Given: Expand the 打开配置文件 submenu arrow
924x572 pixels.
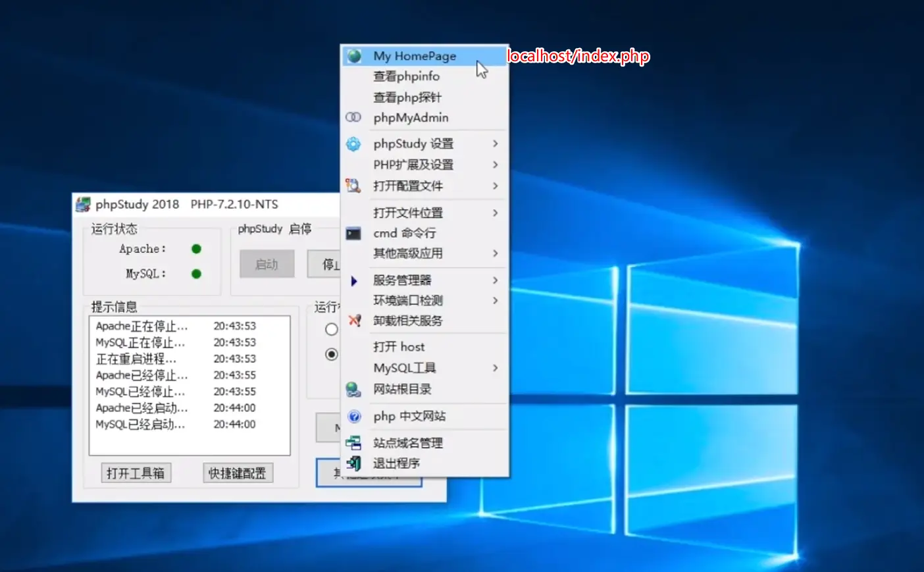Looking at the screenshot, I should pos(496,186).
